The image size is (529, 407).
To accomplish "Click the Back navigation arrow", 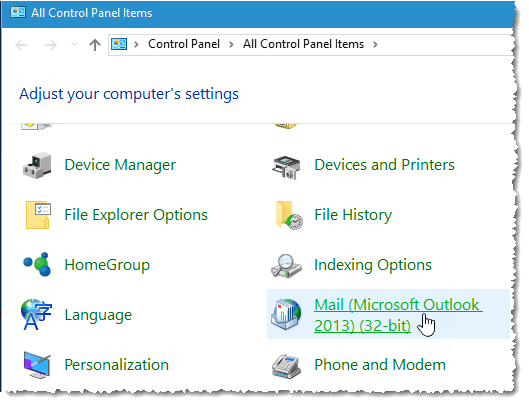I will [21, 45].
